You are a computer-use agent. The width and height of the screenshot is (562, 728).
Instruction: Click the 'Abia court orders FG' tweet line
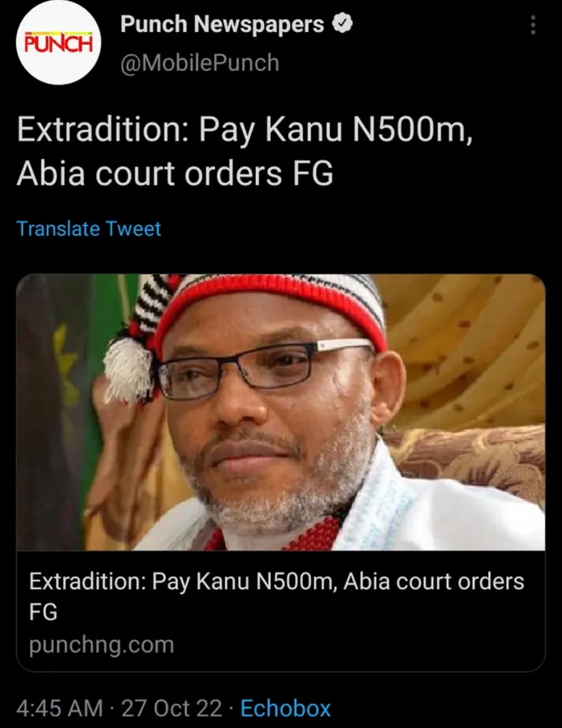[175, 173]
